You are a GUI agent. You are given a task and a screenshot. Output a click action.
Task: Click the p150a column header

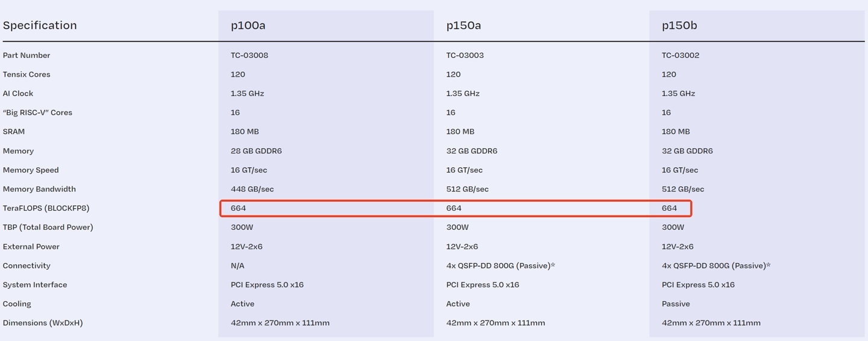click(x=464, y=25)
